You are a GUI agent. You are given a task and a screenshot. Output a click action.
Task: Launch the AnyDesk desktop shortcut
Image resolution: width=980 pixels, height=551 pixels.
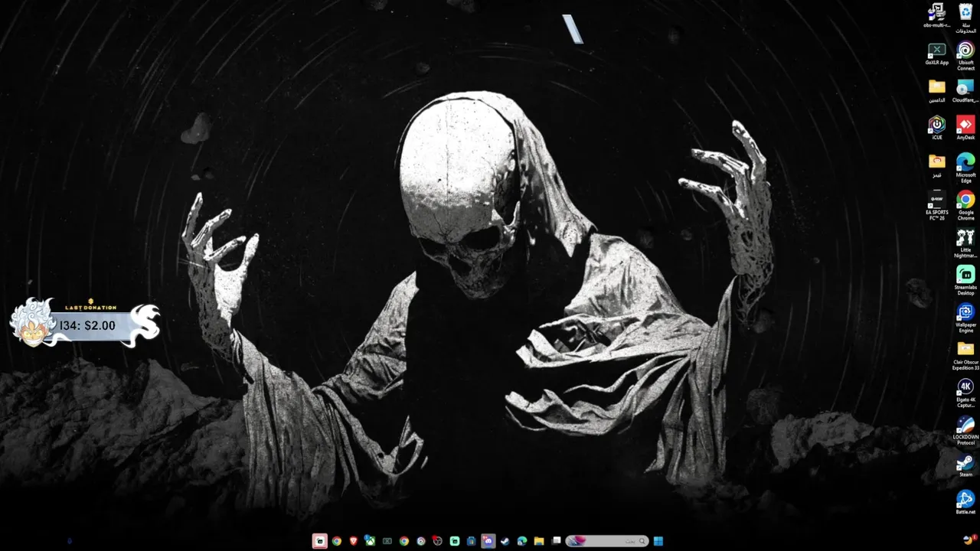(965, 128)
